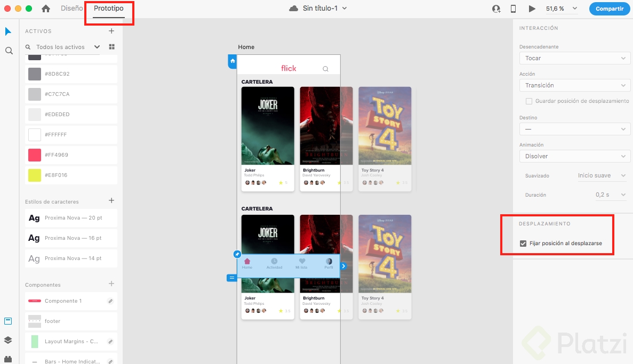Image resolution: width=633 pixels, height=364 pixels.
Task: Click the cloud document icon
Action: pos(294,9)
